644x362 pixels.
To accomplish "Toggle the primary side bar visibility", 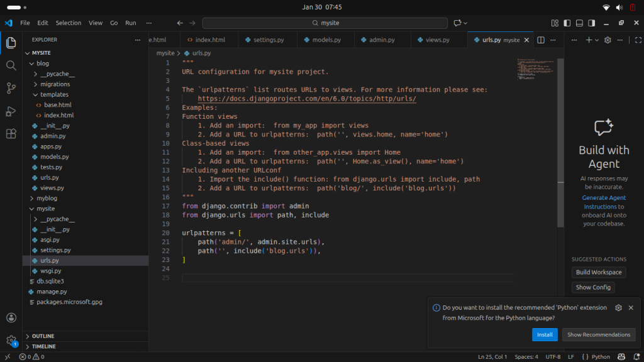I will pos(567,23).
